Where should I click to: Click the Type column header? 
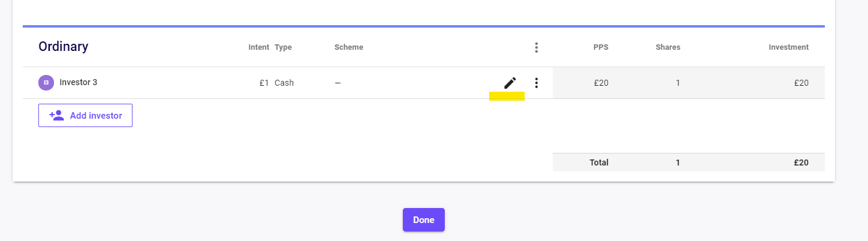click(x=283, y=47)
